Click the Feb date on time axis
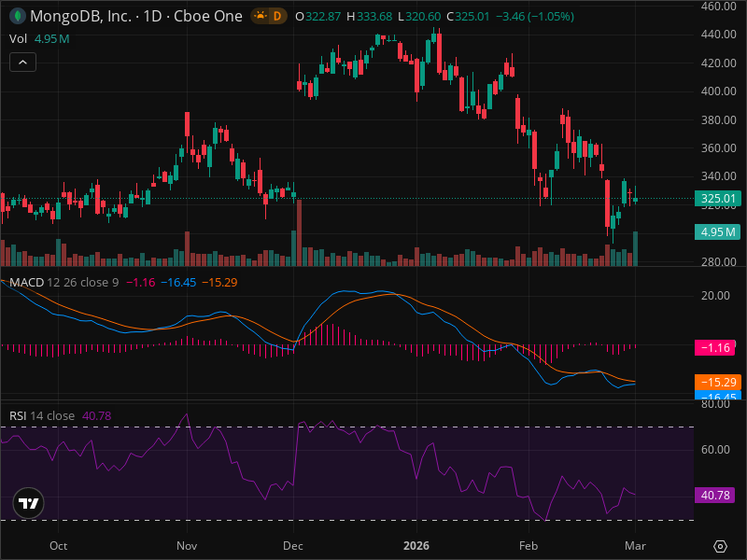 coord(529,546)
